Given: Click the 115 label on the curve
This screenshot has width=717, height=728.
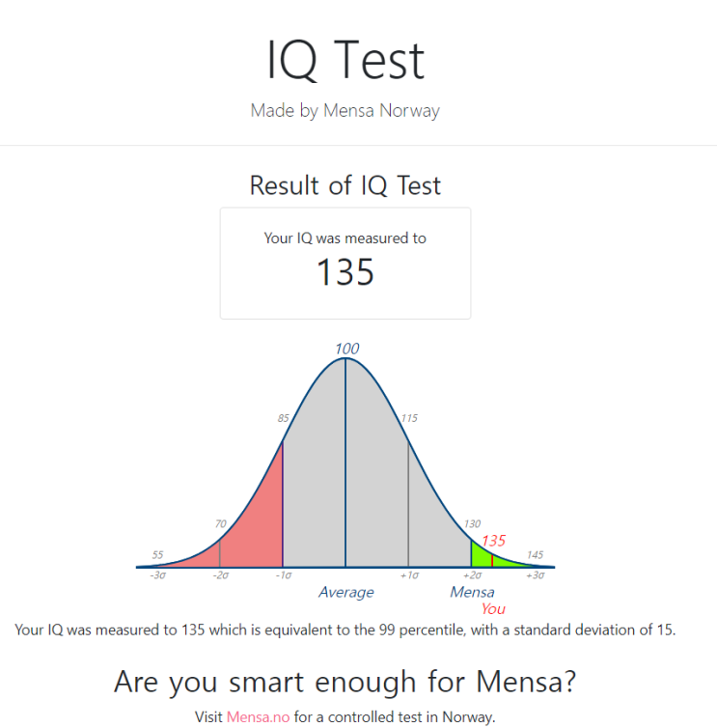Looking at the screenshot, I should point(409,419).
